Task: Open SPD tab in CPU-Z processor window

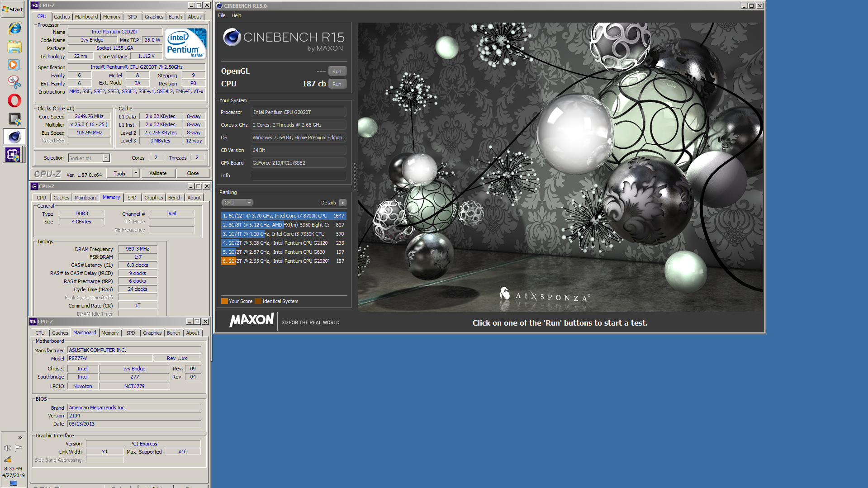Action: click(132, 17)
